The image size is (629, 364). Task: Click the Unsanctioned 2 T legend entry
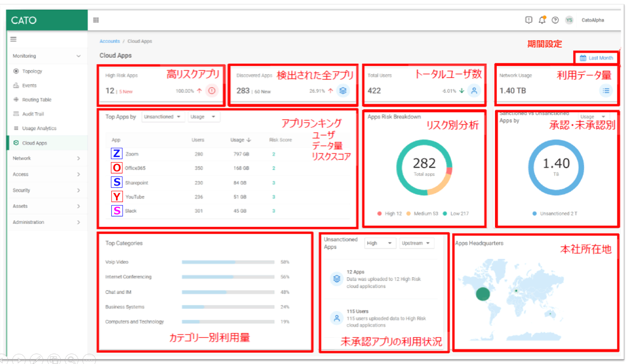point(556,214)
